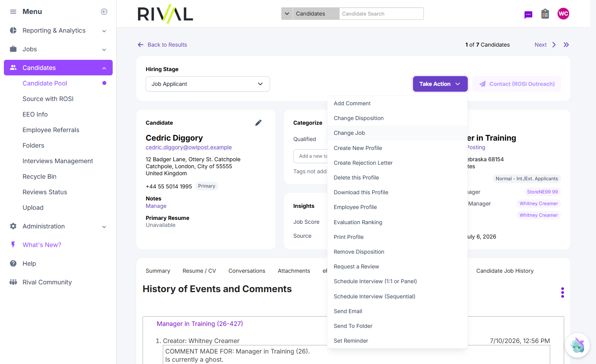Open the three-dot history options menu

(562, 293)
